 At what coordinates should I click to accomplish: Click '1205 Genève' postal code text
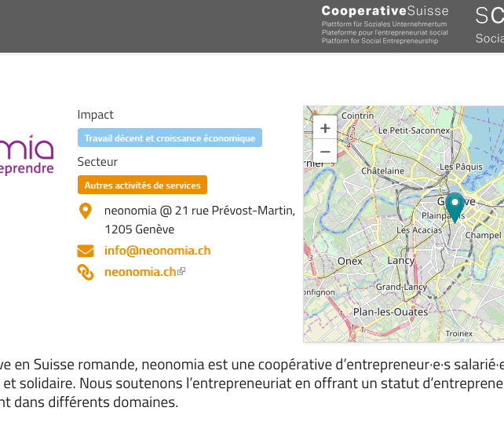(140, 229)
